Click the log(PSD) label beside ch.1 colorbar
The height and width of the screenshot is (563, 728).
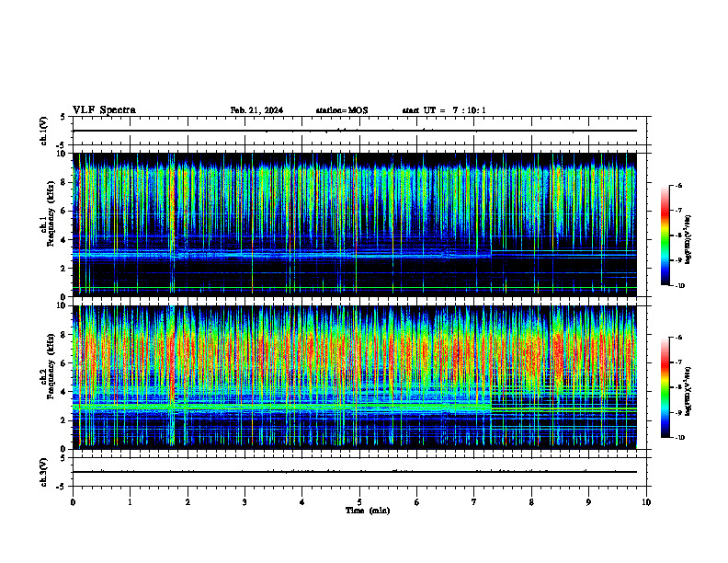pyautogui.click(x=688, y=239)
